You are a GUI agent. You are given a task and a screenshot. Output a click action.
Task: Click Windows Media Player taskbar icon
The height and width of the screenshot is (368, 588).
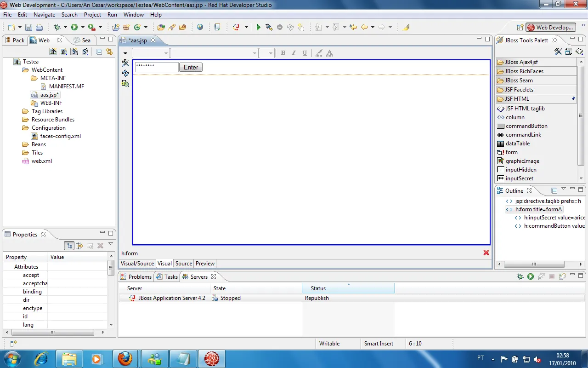[x=97, y=358]
